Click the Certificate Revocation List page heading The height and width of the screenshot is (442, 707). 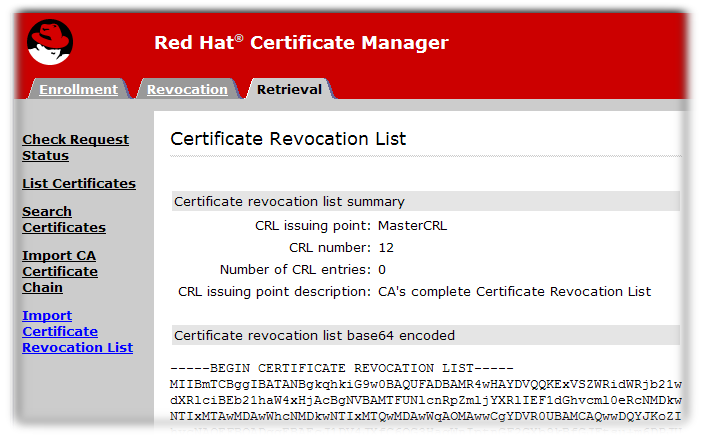click(x=288, y=139)
